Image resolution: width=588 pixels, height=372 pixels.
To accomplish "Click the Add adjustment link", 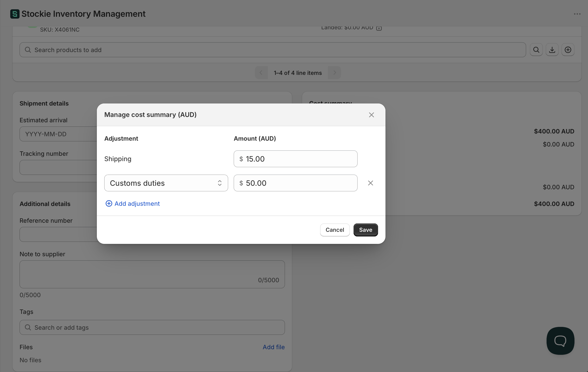I will (133, 203).
